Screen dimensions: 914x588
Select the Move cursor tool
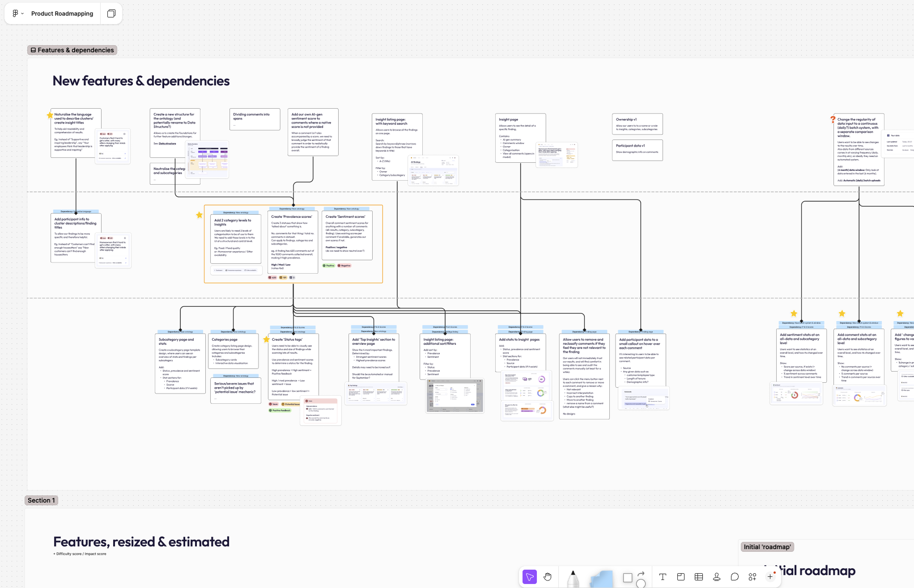(529, 577)
